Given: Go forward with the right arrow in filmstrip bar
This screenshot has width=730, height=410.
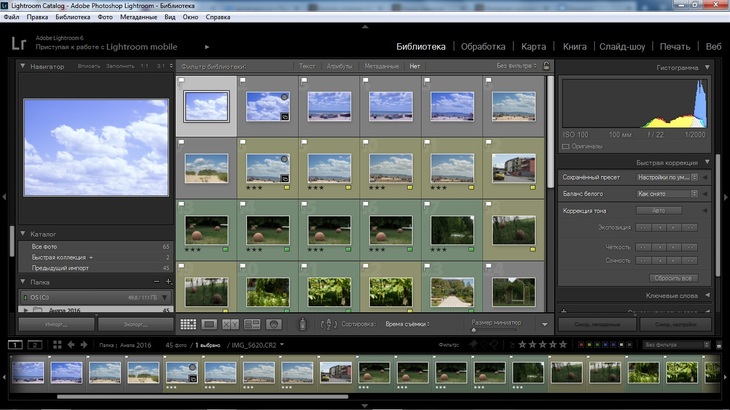Looking at the screenshot, I should (84, 345).
